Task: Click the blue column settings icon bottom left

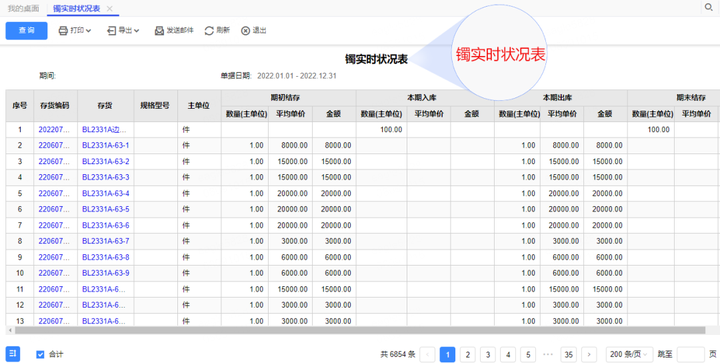Action: [x=13, y=354]
